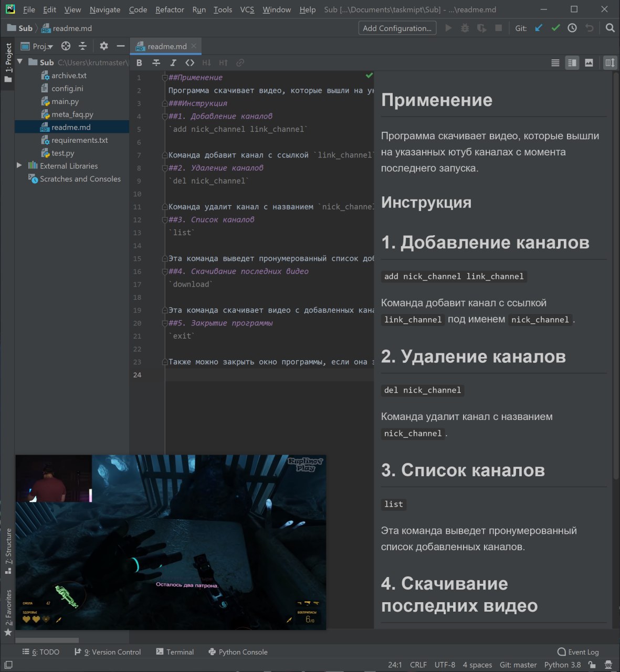The image size is (620, 672).
Task: Toggle auto-scroll preview sync
Action: click(610, 62)
